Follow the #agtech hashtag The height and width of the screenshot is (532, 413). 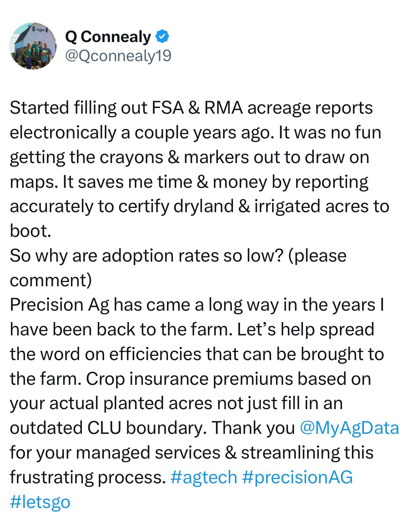(204, 477)
